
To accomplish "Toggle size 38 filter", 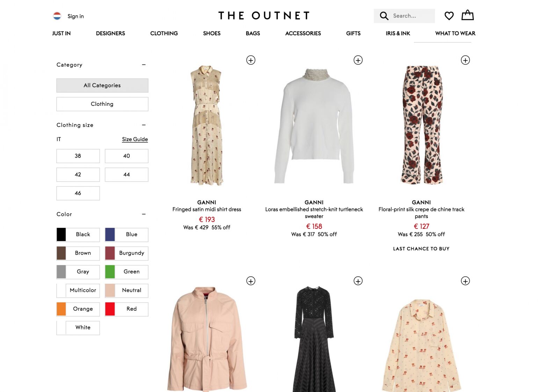I will coord(78,156).
